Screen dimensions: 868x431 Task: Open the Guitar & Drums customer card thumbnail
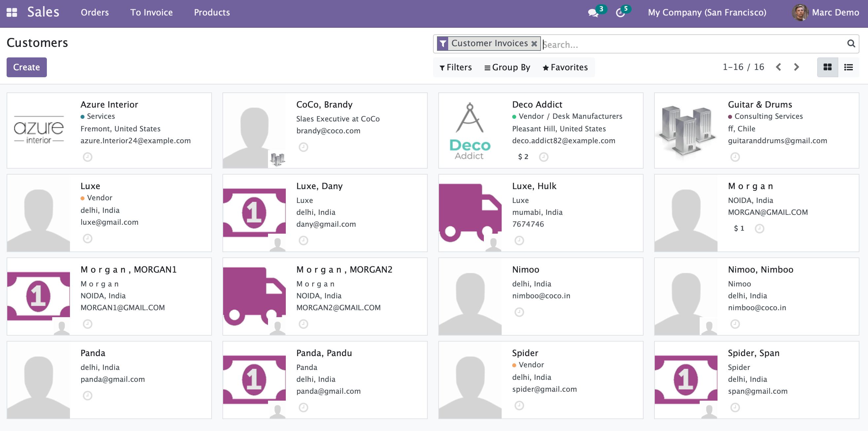(x=686, y=131)
